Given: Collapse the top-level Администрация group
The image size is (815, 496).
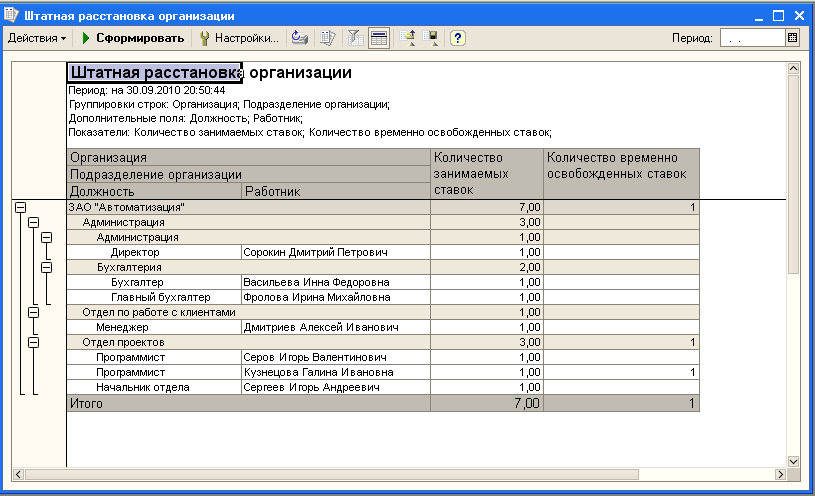Looking at the screenshot, I should tap(33, 223).
